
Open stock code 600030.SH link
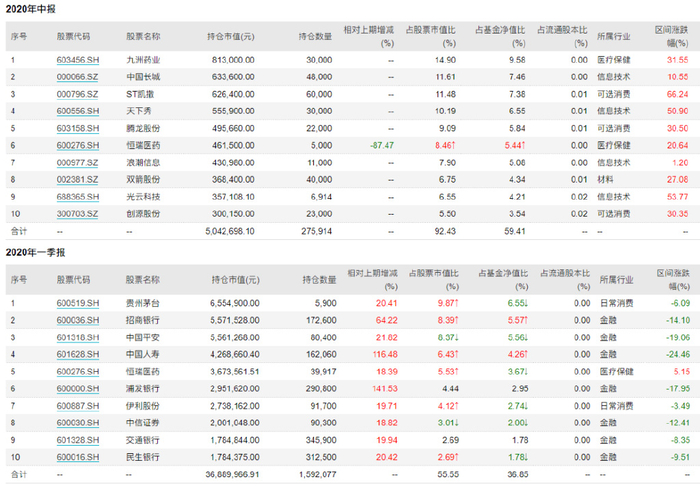tap(78, 423)
